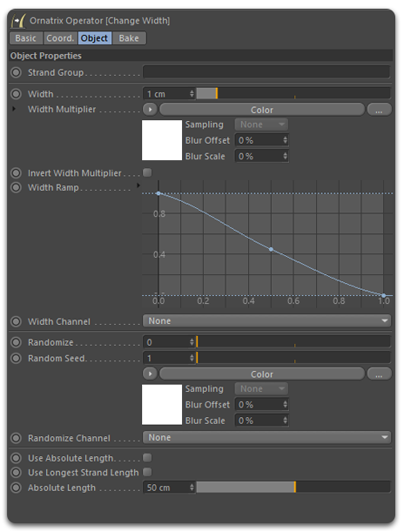Toggle the Strand Group keyframe circle

[16, 72]
